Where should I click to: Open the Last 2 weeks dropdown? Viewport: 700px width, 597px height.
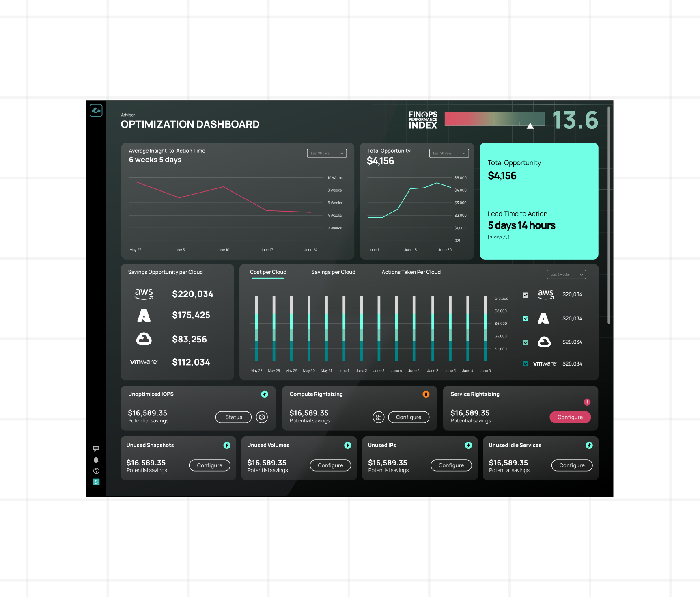(x=566, y=275)
